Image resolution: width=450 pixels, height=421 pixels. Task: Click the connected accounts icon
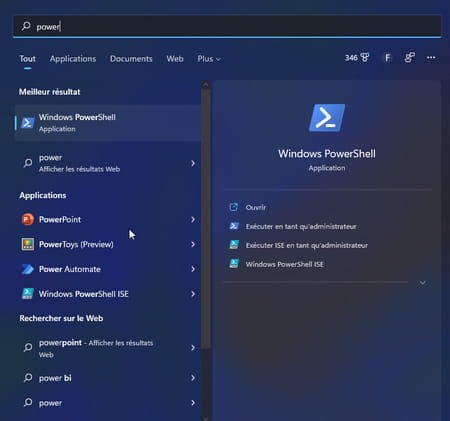[x=409, y=58]
